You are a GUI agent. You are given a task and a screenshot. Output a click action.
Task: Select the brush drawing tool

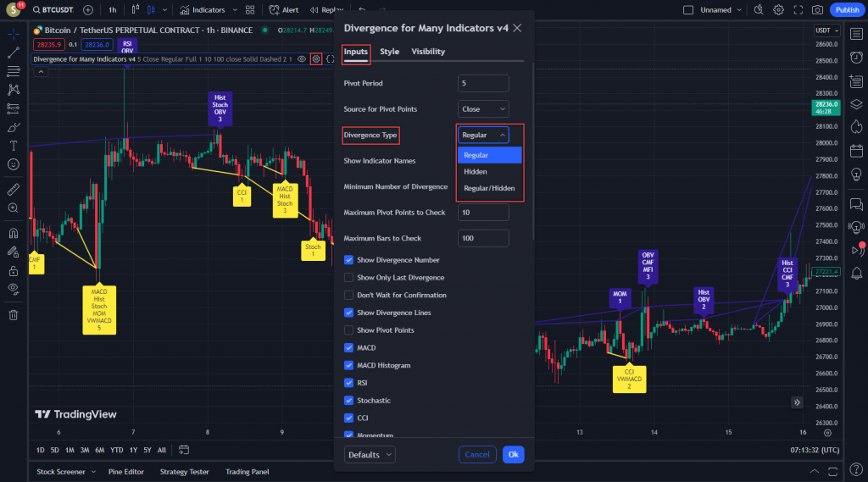(14, 127)
